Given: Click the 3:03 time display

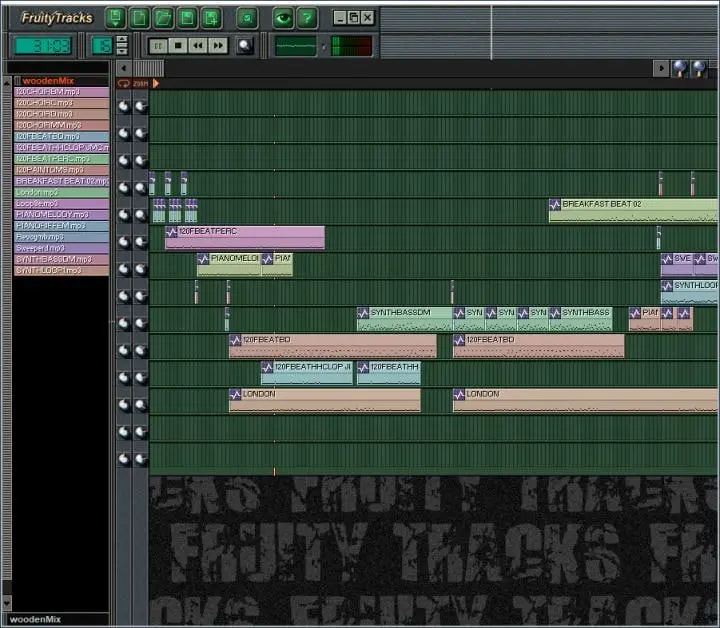Looking at the screenshot, I should point(43,46).
